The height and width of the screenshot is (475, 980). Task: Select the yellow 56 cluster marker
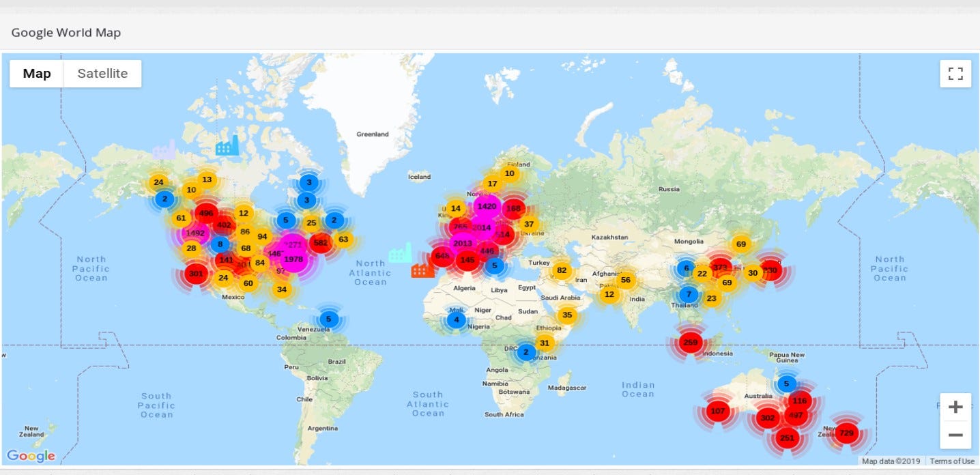[x=626, y=280]
